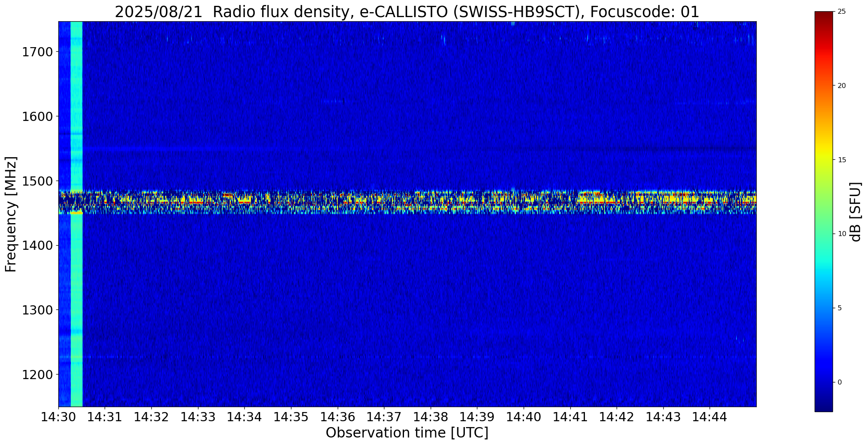Screen dimensions: 868x445
Task: Click the 14:40 time tick label
Action: pyautogui.click(x=524, y=417)
